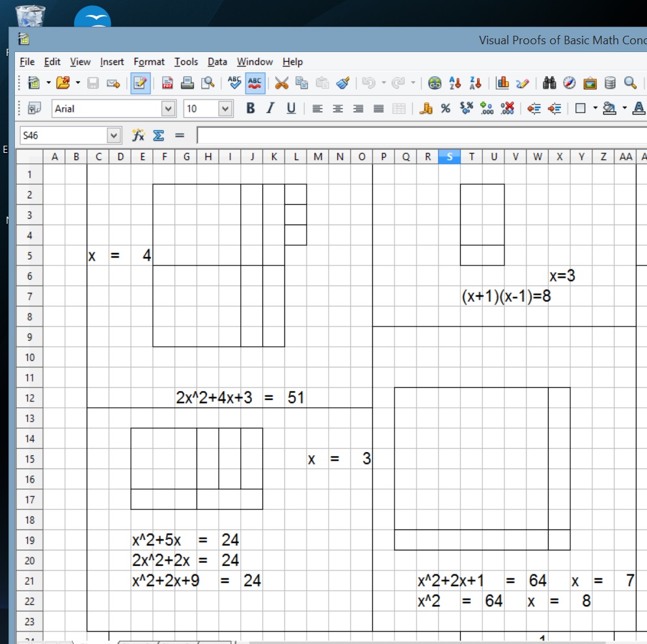Click the Background Color paint bucket
This screenshot has height=644, width=647.
(x=609, y=109)
